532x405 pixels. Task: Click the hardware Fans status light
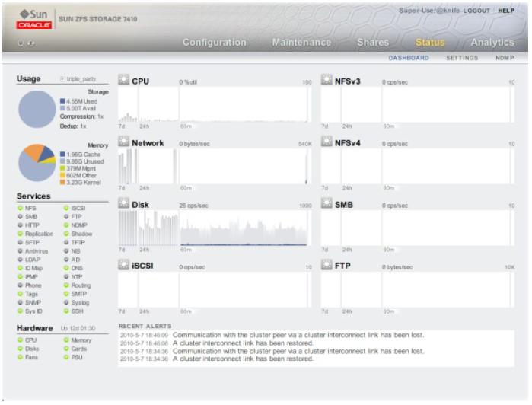point(20,357)
